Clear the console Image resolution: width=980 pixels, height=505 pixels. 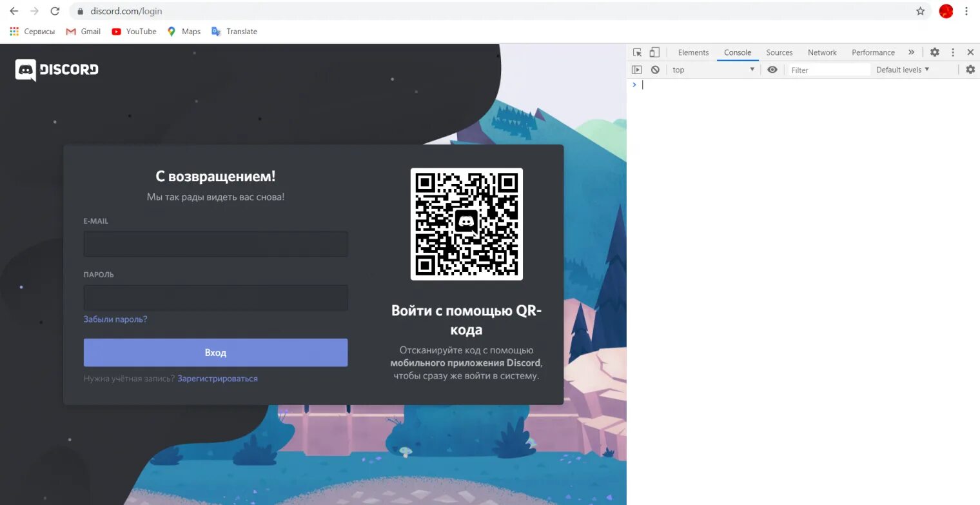[655, 70]
